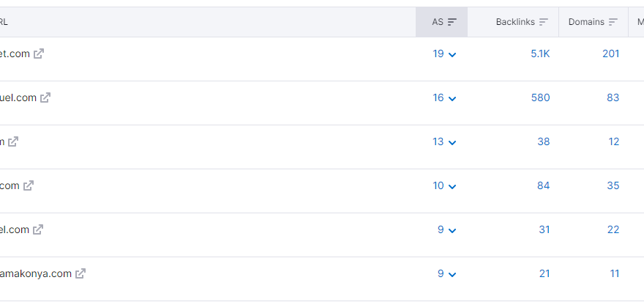The width and height of the screenshot is (644, 302).
Task: Open external link icon in fourth row
Action: pos(29,185)
